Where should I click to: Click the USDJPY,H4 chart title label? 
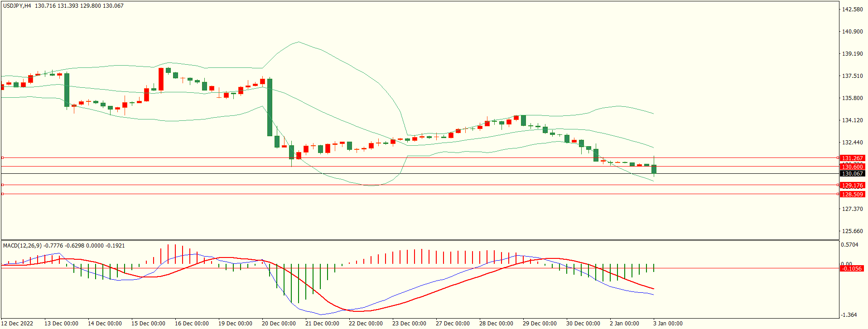pyautogui.click(x=17, y=6)
